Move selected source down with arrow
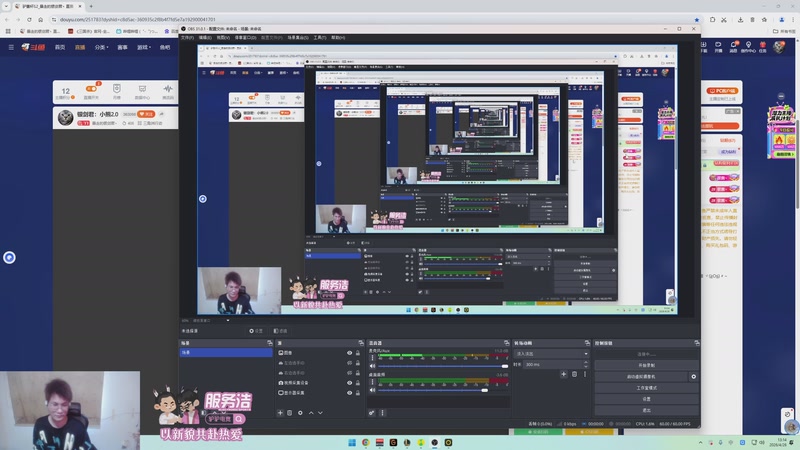800x450 pixels. coord(320,413)
